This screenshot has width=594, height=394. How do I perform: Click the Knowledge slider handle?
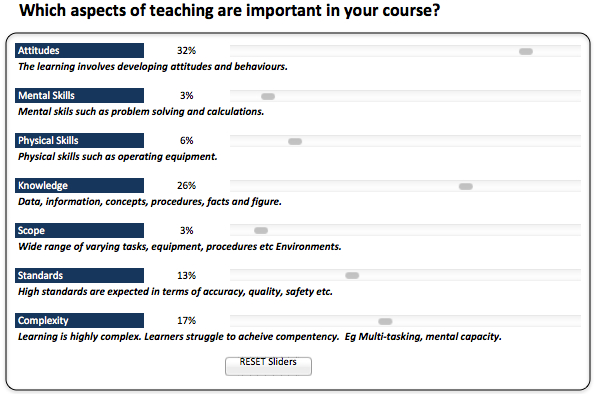[466, 186]
